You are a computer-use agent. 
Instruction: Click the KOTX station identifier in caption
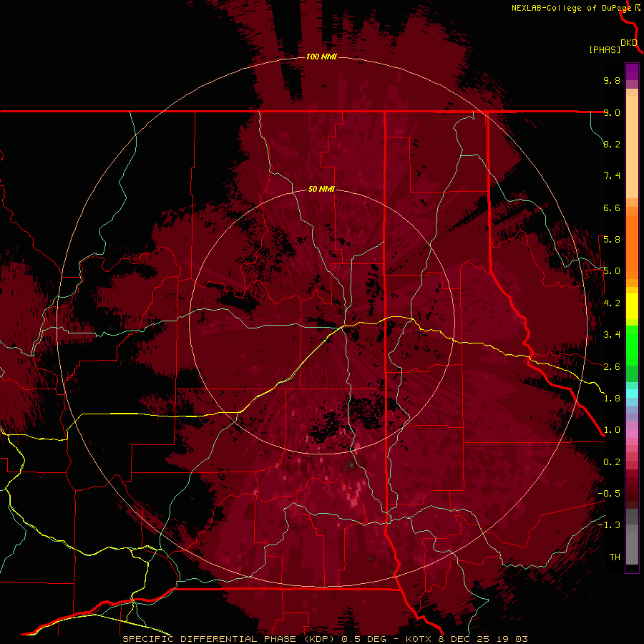click(x=419, y=639)
